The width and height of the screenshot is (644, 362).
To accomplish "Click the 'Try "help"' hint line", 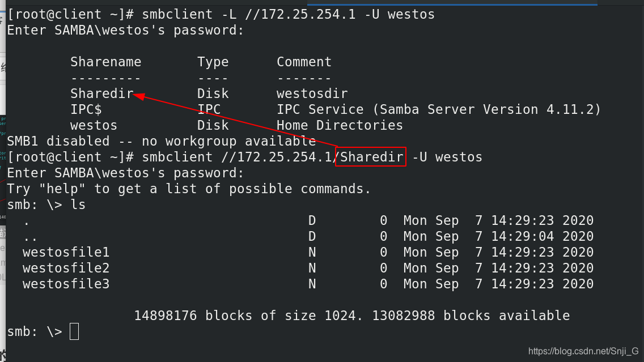I will [x=189, y=189].
